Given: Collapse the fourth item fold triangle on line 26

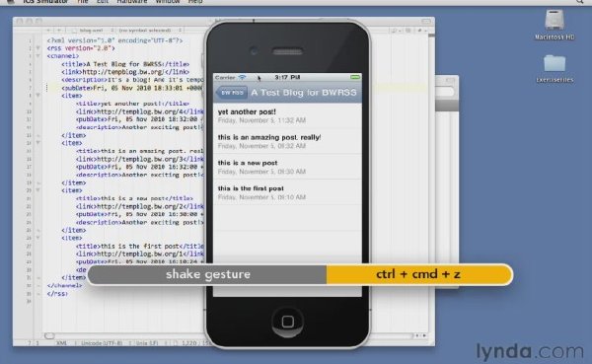Looking at the screenshot, I should [x=37, y=238].
